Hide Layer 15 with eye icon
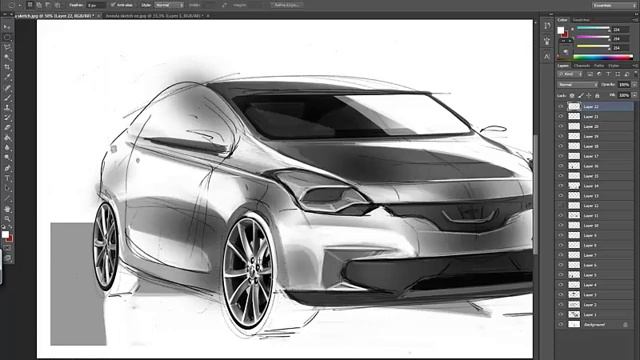The height and width of the screenshot is (360, 640). tap(561, 176)
